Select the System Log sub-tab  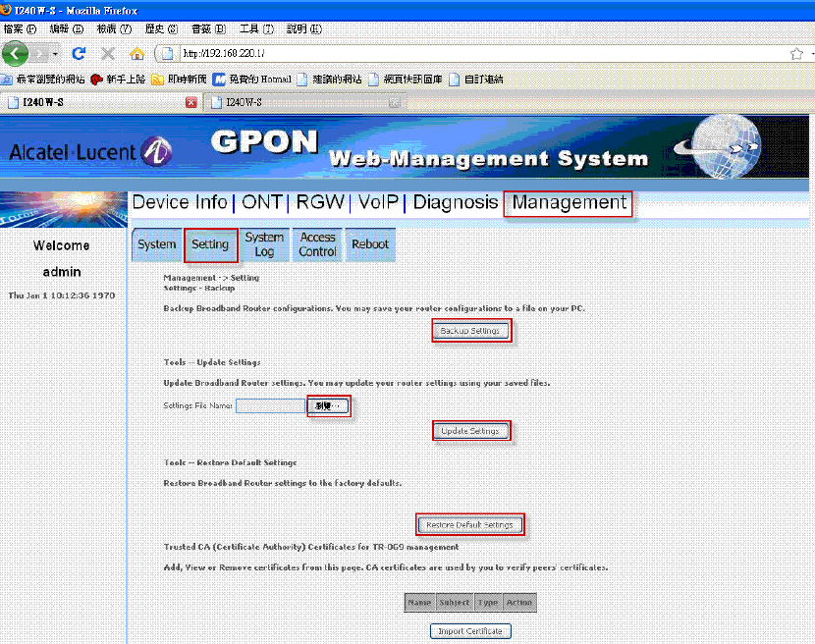click(x=264, y=244)
